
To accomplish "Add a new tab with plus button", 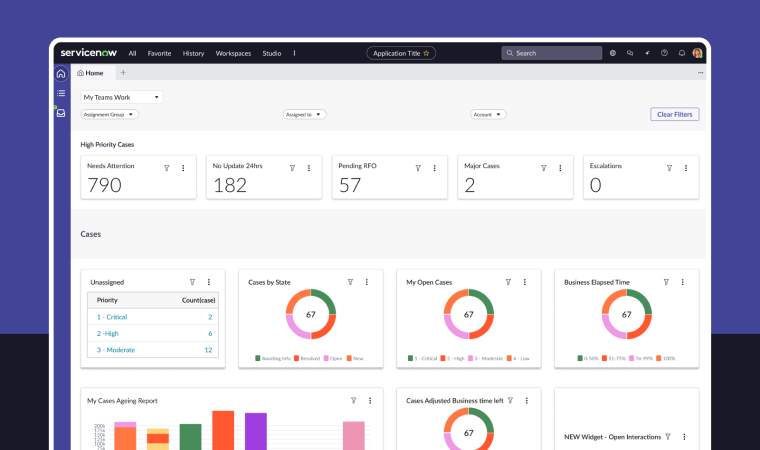I will click(x=123, y=73).
